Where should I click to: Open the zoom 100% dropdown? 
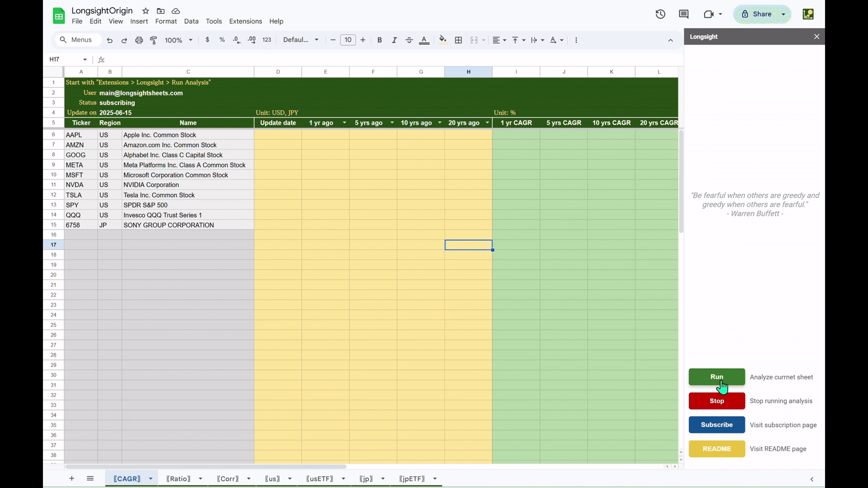(178, 40)
